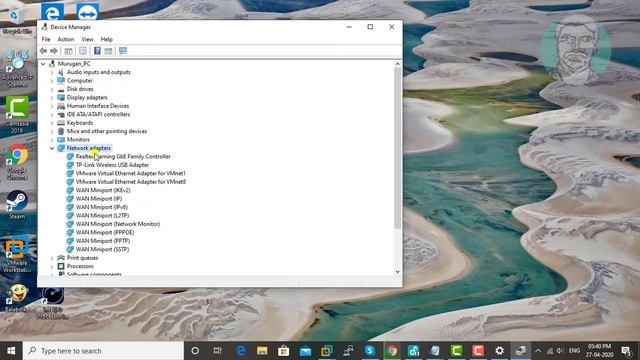Viewport: 640px width, 360px height.
Task: Open the Action menu
Action: coord(66,39)
